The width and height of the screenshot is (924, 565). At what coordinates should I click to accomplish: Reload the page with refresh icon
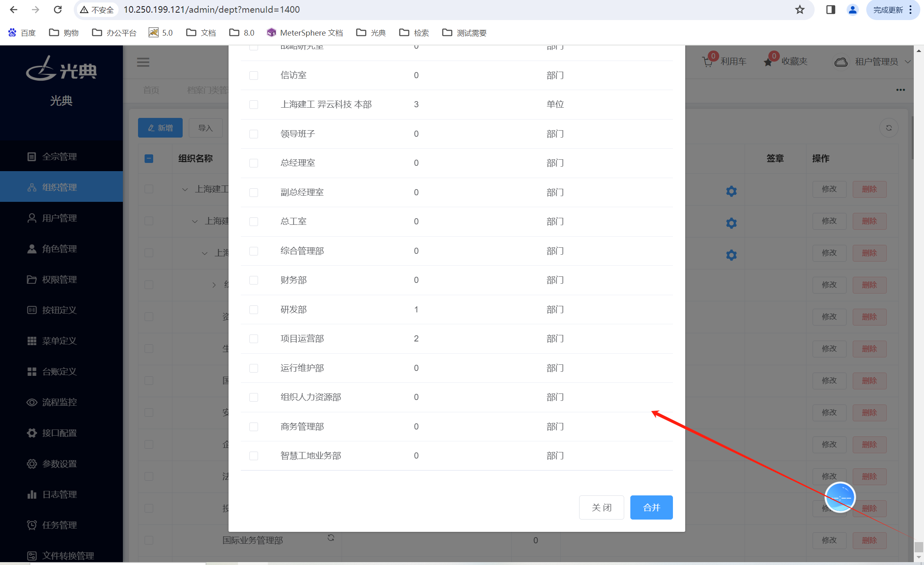coord(58,9)
